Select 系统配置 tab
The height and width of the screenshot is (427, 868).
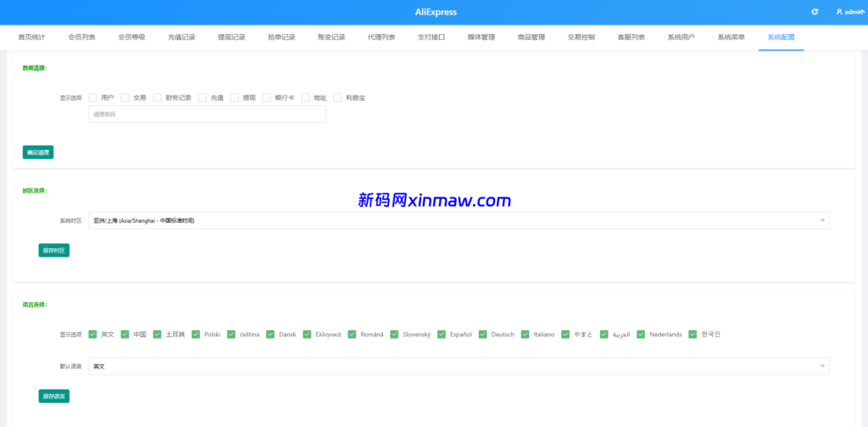pyautogui.click(x=781, y=37)
